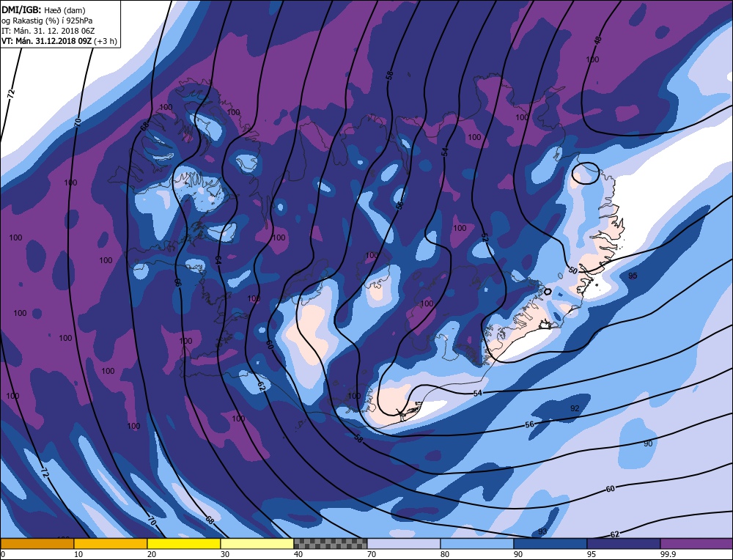Viewport: 733px width, 560px height.
Task: Pick the bright yellow 20–30 legend swatch
Action: (x=184, y=543)
